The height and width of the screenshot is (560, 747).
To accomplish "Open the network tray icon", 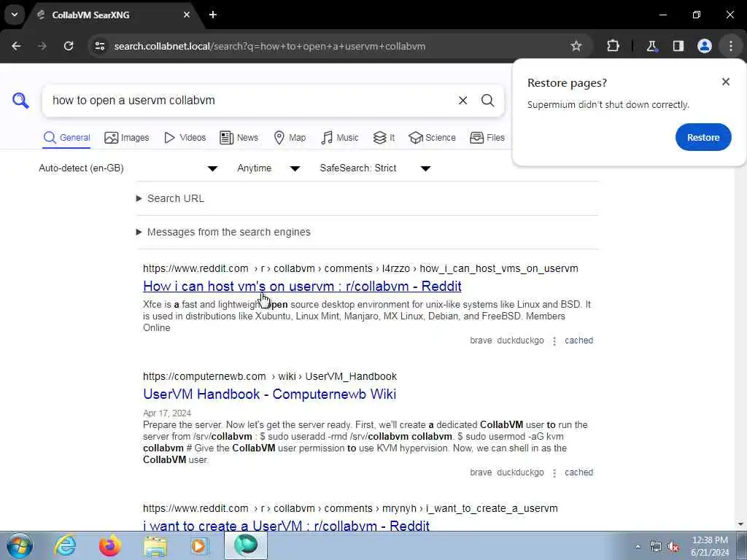I will click(656, 547).
